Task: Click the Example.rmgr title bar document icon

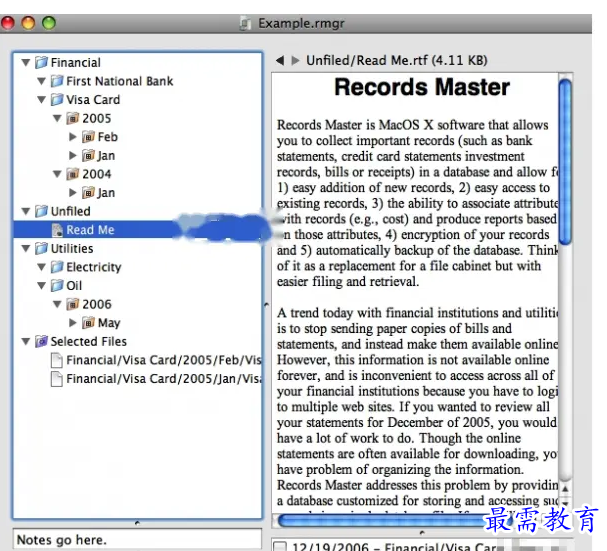Action: [245, 23]
